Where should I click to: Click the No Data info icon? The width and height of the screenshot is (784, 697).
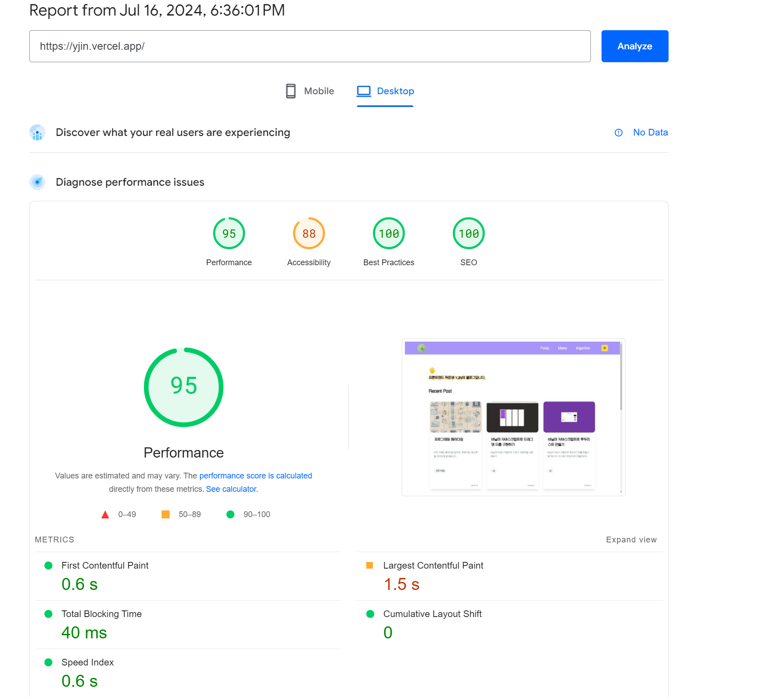[618, 132]
